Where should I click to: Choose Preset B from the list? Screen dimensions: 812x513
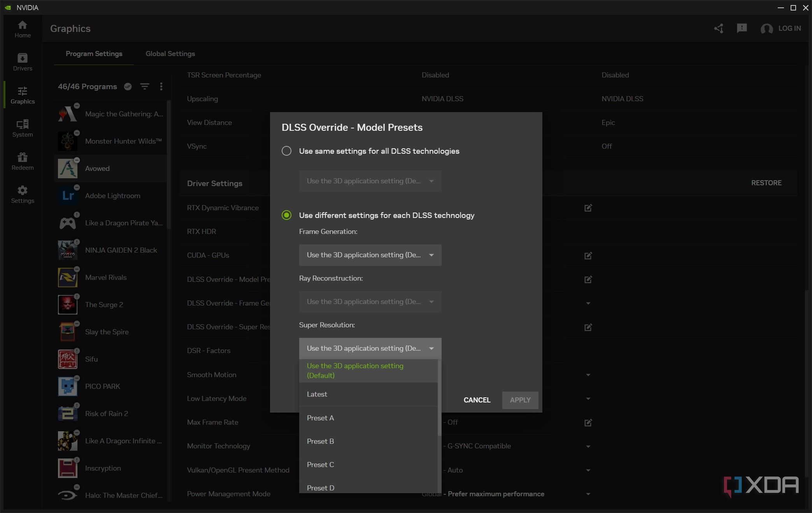[x=368, y=441]
